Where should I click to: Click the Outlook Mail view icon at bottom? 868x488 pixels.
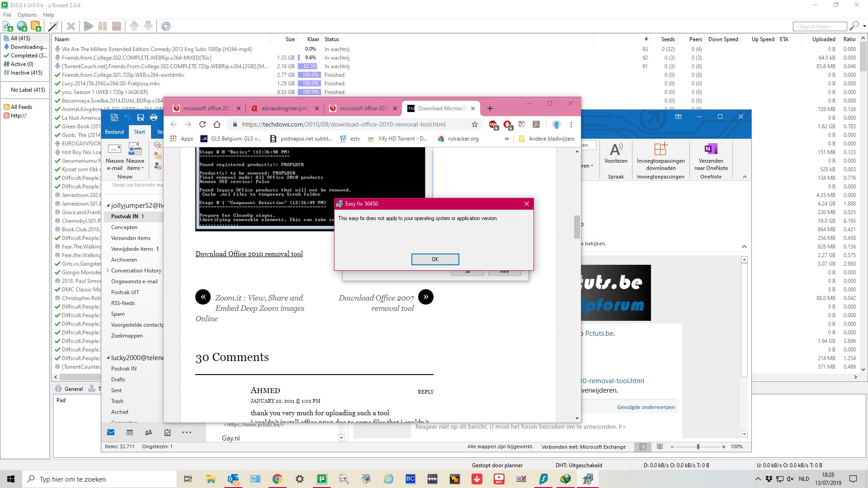click(x=111, y=432)
